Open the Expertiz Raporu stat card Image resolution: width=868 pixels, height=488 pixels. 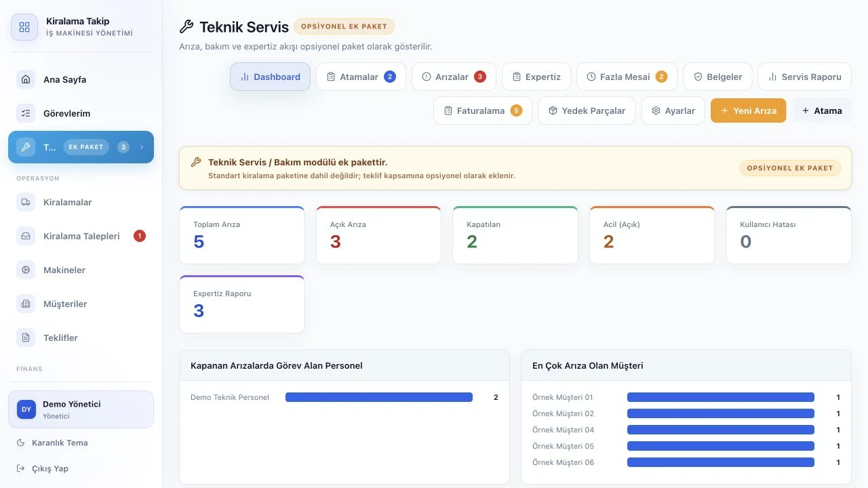[242, 304]
